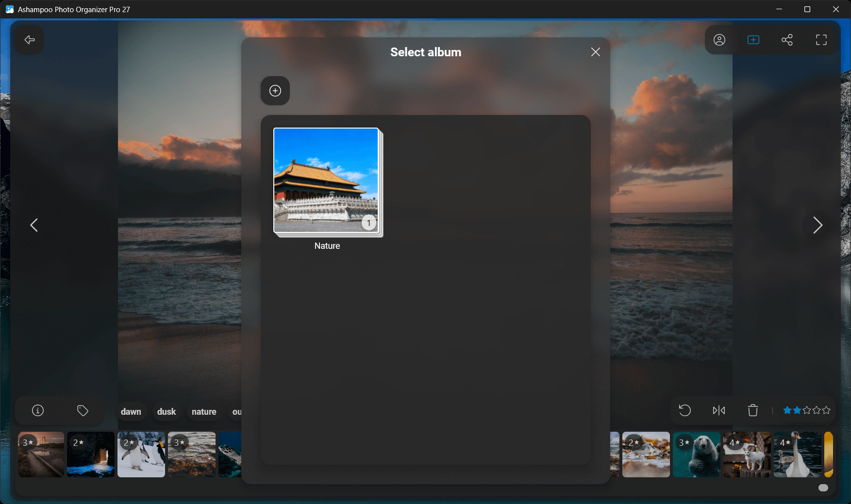Image resolution: width=851 pixels, height=504 pixels.
Task: Flip the photo horizontally
Action: point(719,411)
